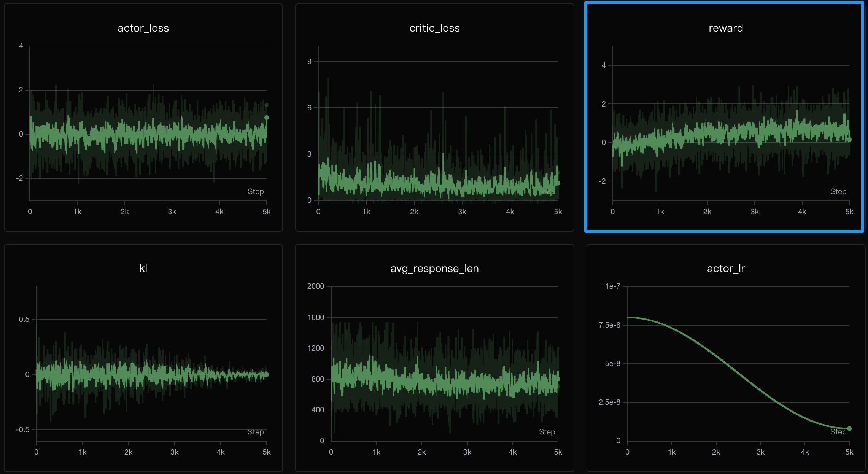Click the 0.5 y-axis label on kl chart
This screenshot has width=868, height=474.
coord(24,320)
